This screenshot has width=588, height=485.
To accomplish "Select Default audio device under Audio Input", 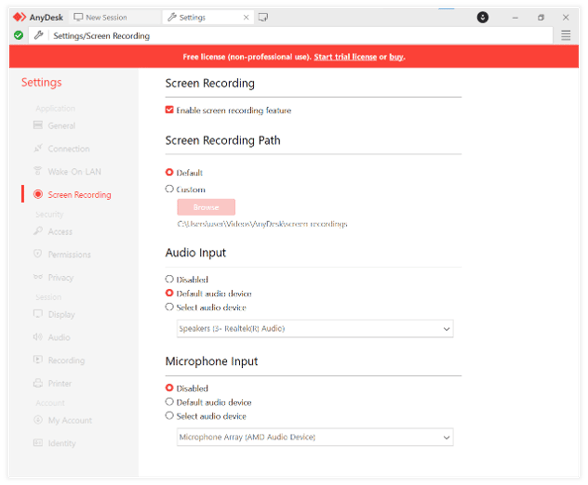I will 170,293.
